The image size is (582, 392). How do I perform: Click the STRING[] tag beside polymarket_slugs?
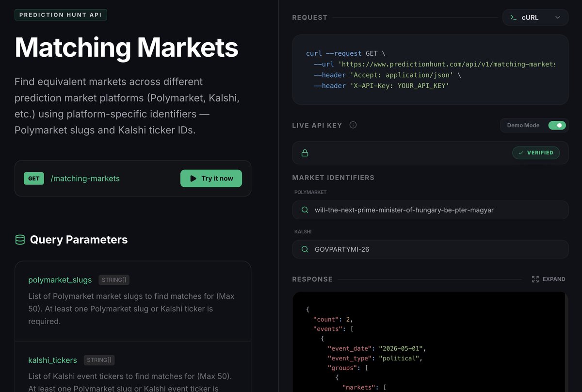pos(114,280)
